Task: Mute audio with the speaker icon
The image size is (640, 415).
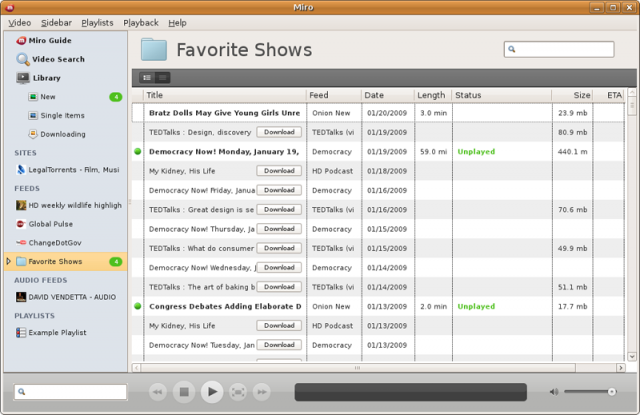Action: coord(554,392)
